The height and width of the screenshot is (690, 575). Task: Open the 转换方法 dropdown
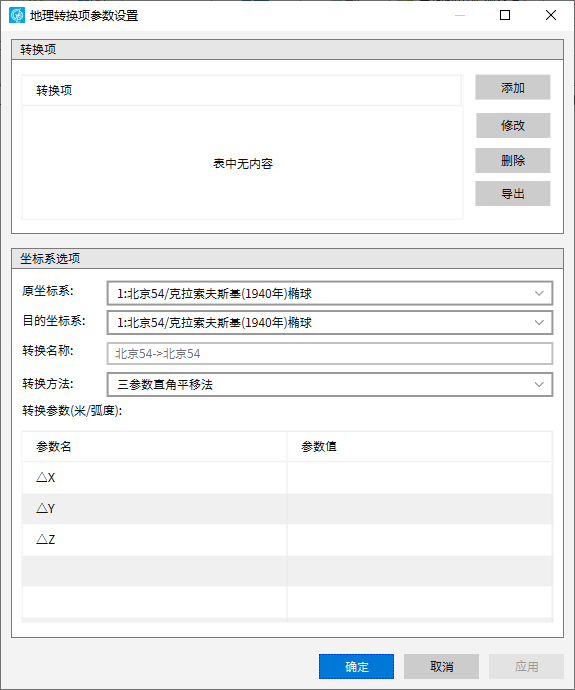(x=330, y=385)
